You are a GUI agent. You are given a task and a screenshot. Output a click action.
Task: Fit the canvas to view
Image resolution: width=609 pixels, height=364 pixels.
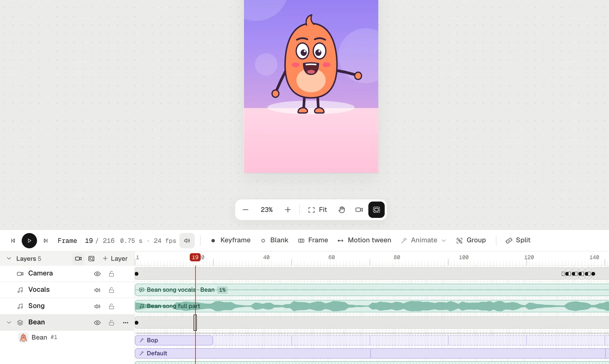click(317, 210)
